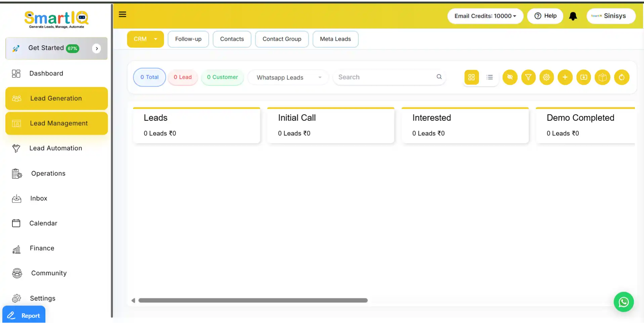Click the refresh circular arrow icon
644x325 pixels.
621,77
